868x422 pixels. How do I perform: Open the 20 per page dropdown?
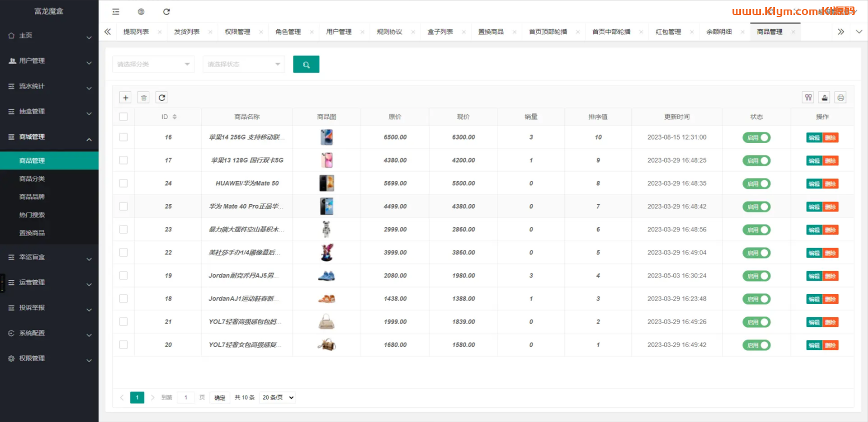(x=277, y=397)
